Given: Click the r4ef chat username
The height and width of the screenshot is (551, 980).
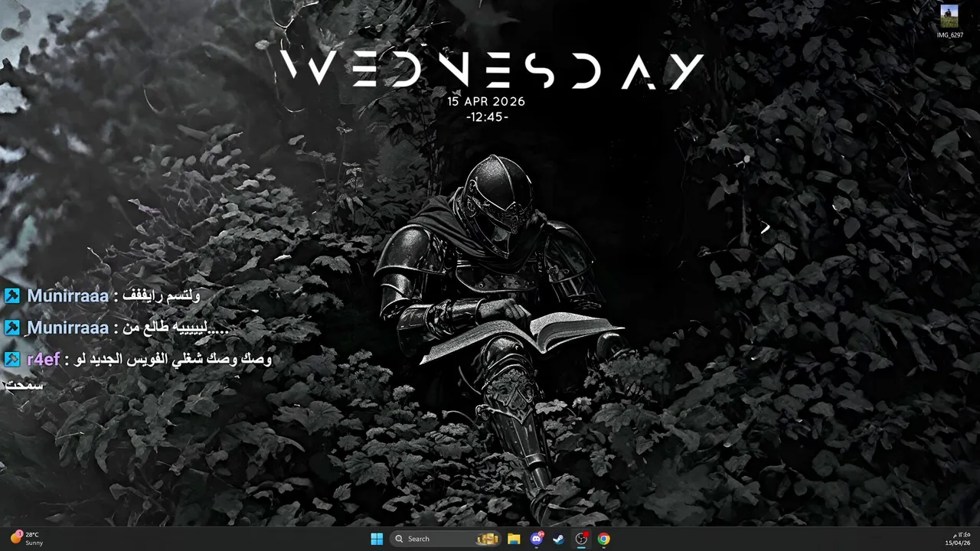Looking at the screenshot, I should tap(43, 359).
